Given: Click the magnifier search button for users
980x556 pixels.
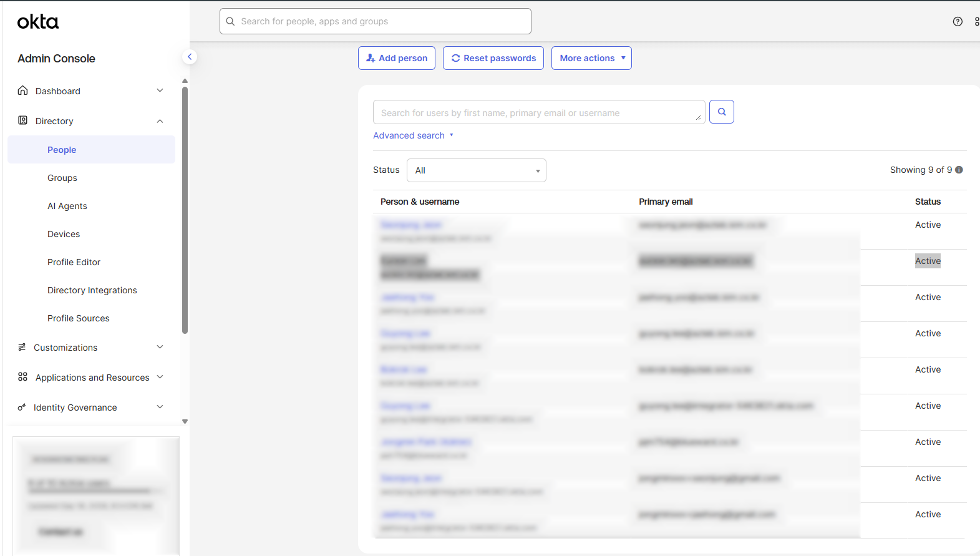Looking at the screenshot, I should (722, 112).
